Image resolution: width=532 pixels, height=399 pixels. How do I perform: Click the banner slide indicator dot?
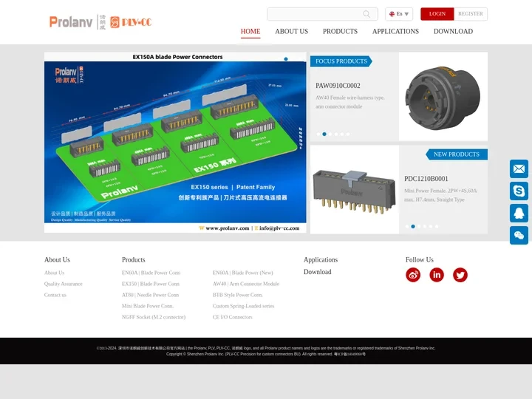286,59
